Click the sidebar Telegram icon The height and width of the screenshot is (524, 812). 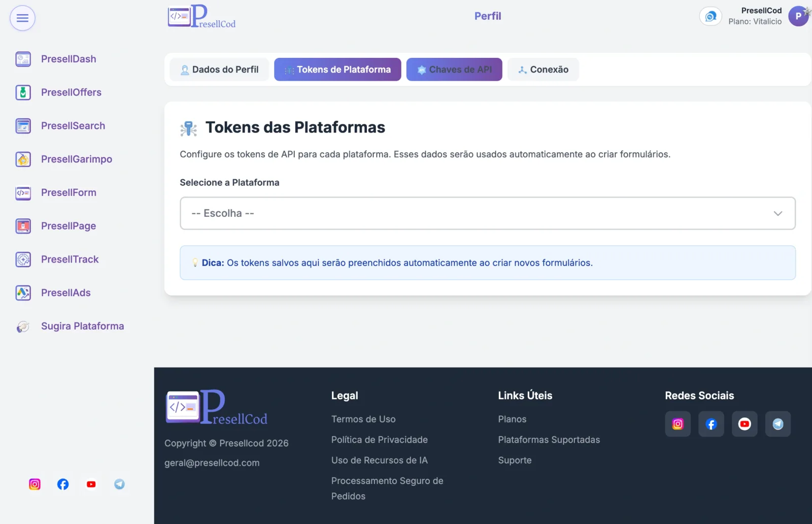[119, 484]
